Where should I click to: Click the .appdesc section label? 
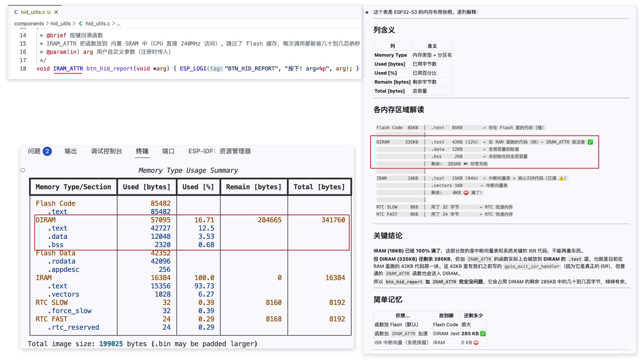[63, 270]
